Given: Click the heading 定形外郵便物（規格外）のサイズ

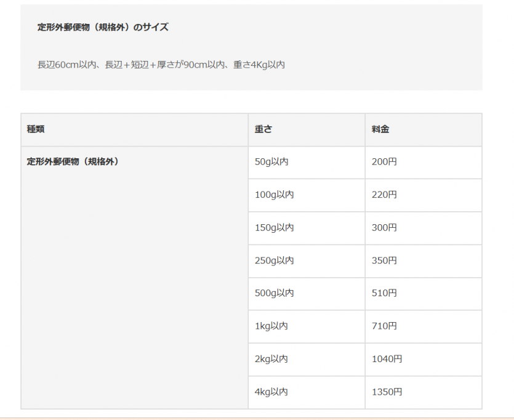Looking at the screenshot, I should coord(103,27).
